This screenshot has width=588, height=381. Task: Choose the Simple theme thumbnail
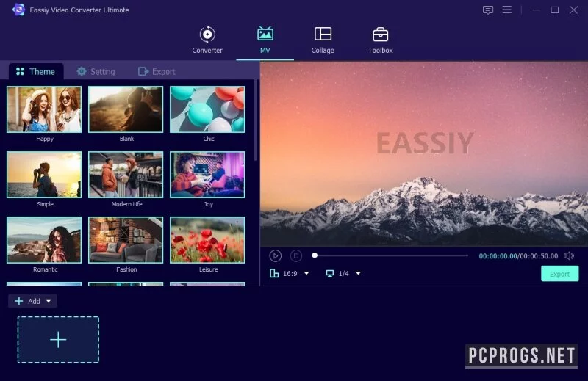[44, 175]
